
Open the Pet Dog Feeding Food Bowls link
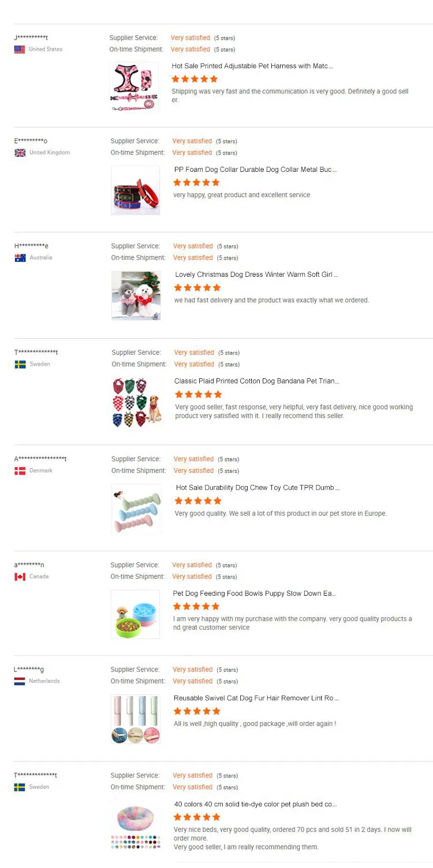tap(254, 593)
